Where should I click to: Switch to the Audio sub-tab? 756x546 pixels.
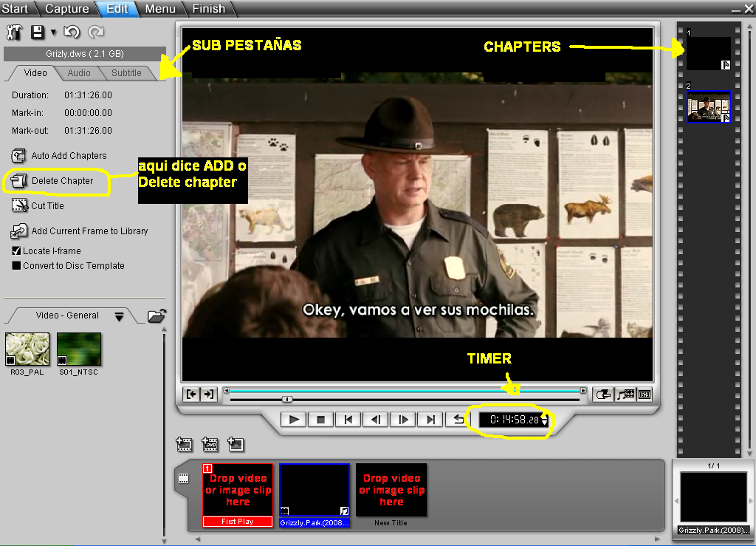[x=79, y=73]
